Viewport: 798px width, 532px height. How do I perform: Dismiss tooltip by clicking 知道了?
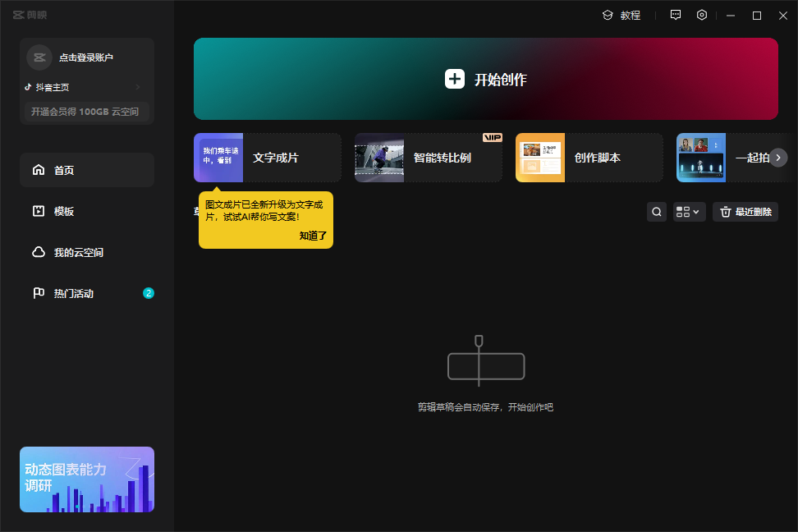[x=313, y=236]
